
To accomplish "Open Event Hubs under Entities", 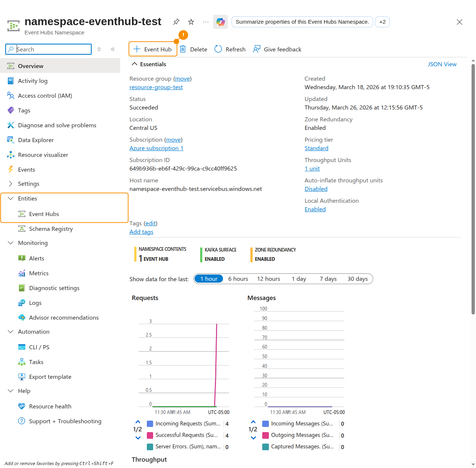I will pos(44,214).
